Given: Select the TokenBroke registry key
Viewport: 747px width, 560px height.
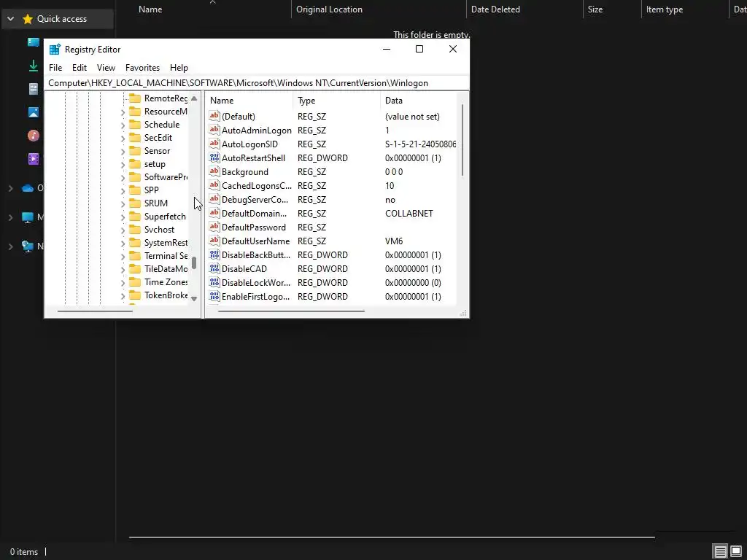Looking at the screenshot, I should 166,295.
